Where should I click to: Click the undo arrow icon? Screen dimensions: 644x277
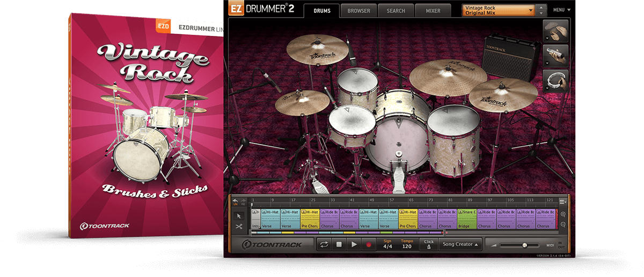click(235, 201)
